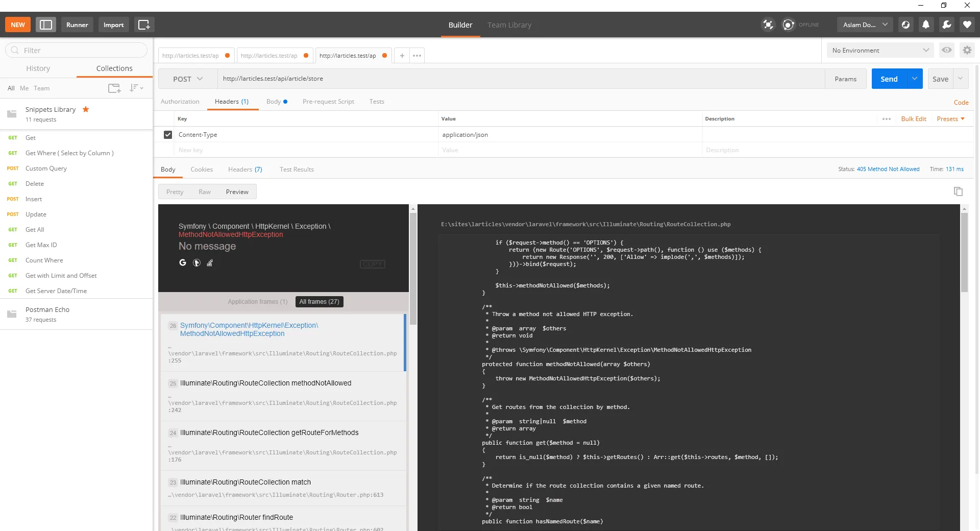
Task: Click the request URL field
Action: [x=521, y=79]
